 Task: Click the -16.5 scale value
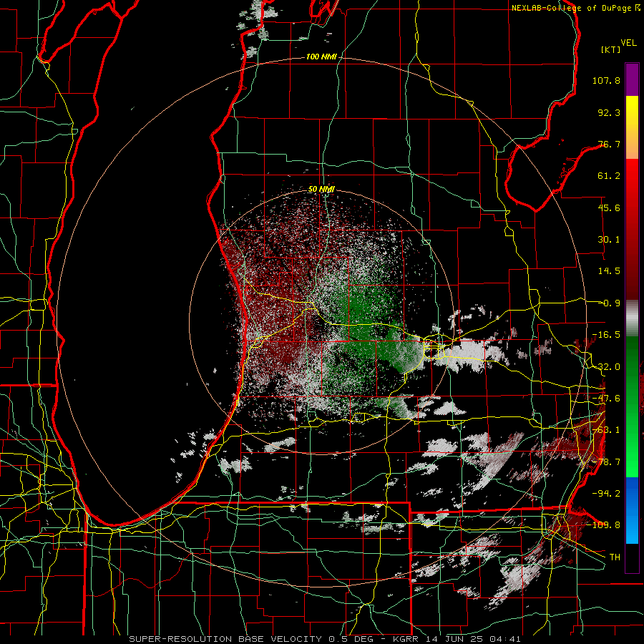[x=608, y=335]
